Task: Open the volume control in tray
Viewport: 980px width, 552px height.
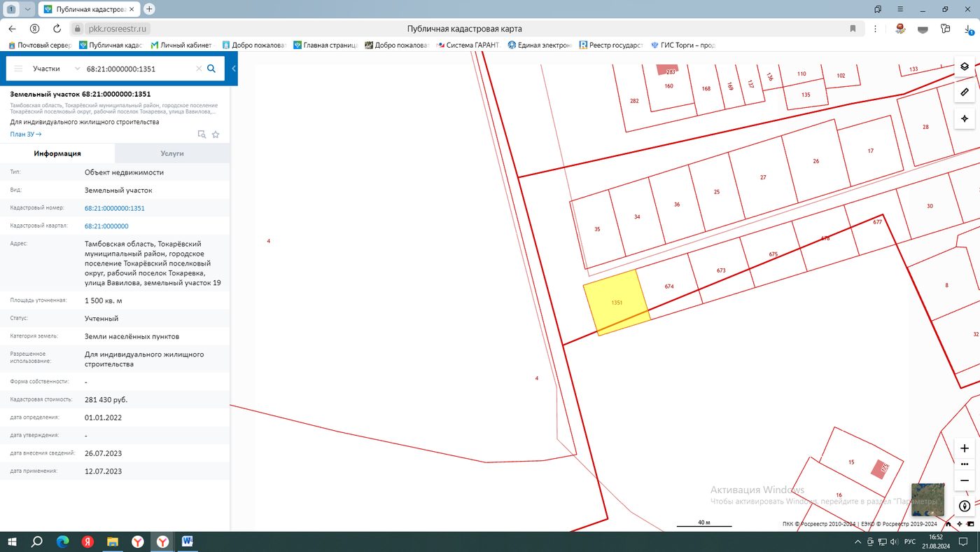Action: click(894, 541)
